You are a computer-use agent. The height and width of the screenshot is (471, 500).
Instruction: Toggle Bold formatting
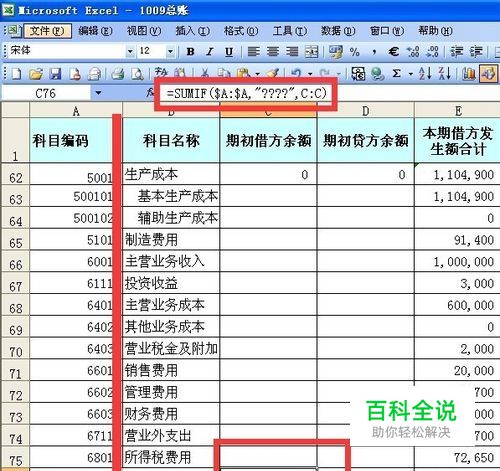190,52
